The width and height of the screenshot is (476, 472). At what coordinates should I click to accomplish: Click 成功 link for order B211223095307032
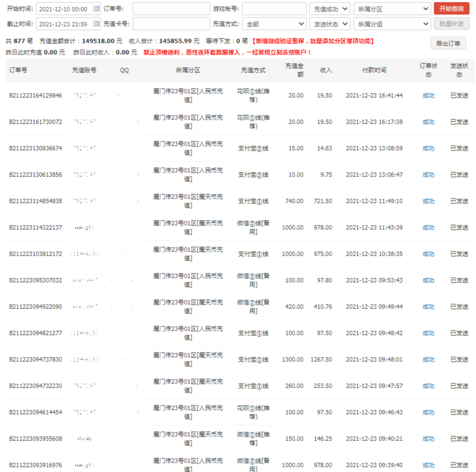(x=429, y=280)
